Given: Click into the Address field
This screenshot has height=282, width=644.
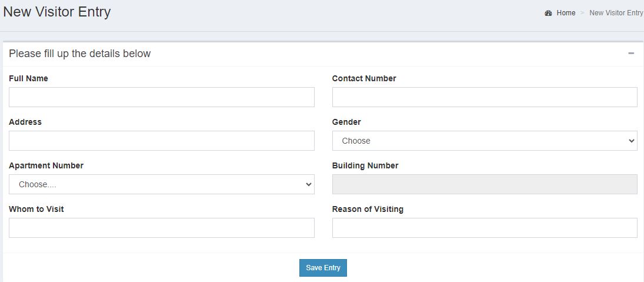Looking at the screenshot, I should pos(161,141).
